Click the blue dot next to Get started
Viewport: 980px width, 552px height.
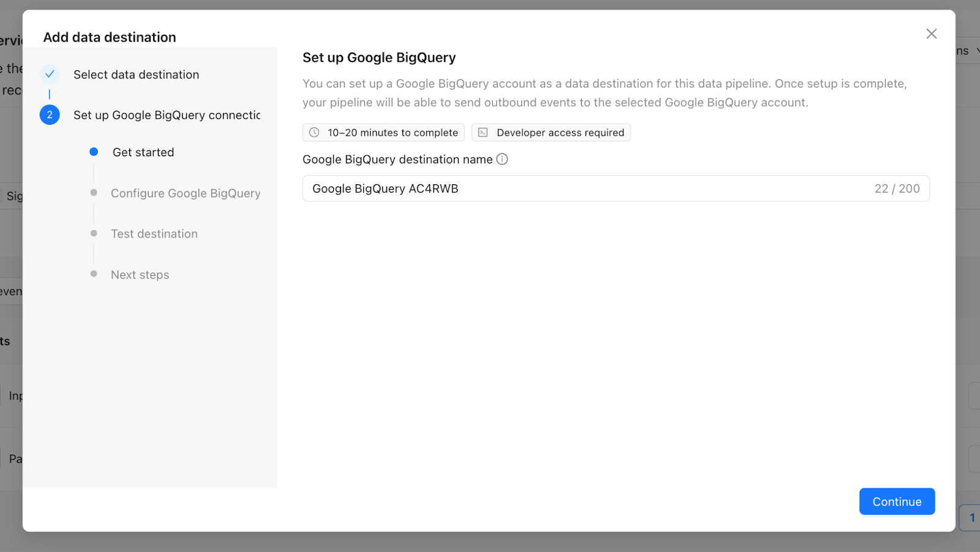tap(94, 152)
